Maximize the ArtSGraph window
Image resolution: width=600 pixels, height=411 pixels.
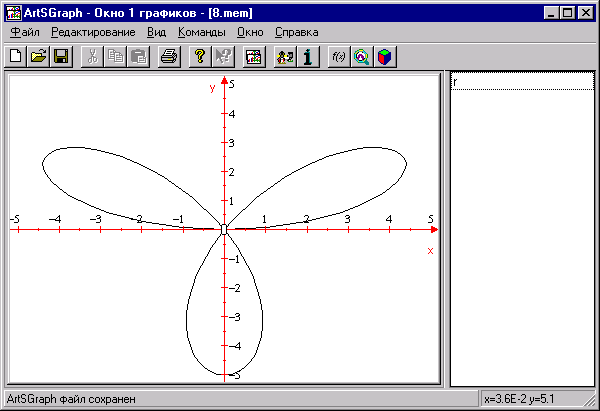(566, 12)
